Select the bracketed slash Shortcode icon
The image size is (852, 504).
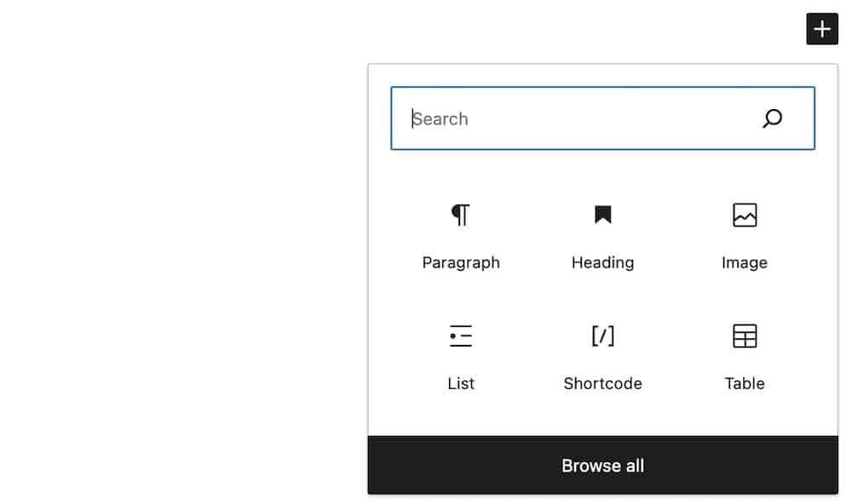pyautogui.click(x=602, y=335)
